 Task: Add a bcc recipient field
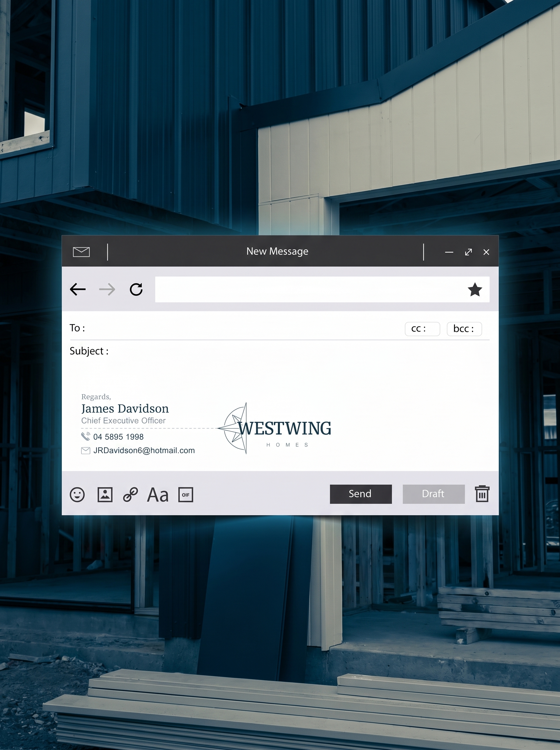pyautogui.click(x=464, y=329)
